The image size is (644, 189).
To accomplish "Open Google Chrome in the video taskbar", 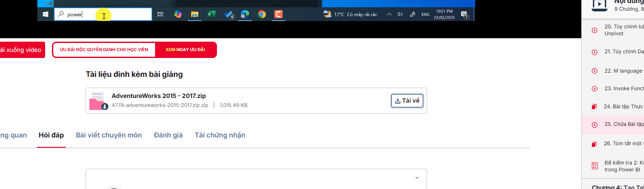I will click(262, 15).
